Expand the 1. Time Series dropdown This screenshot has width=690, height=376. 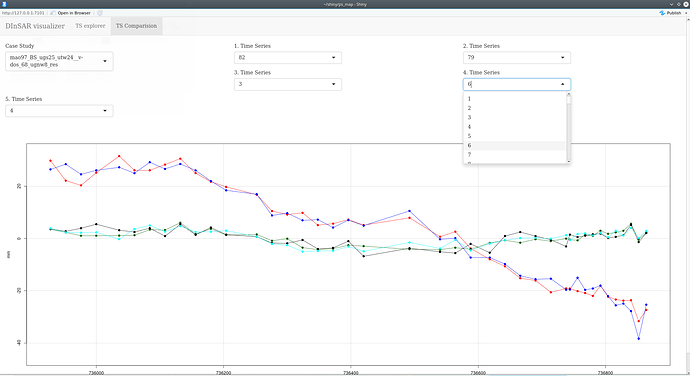[288, 58]
